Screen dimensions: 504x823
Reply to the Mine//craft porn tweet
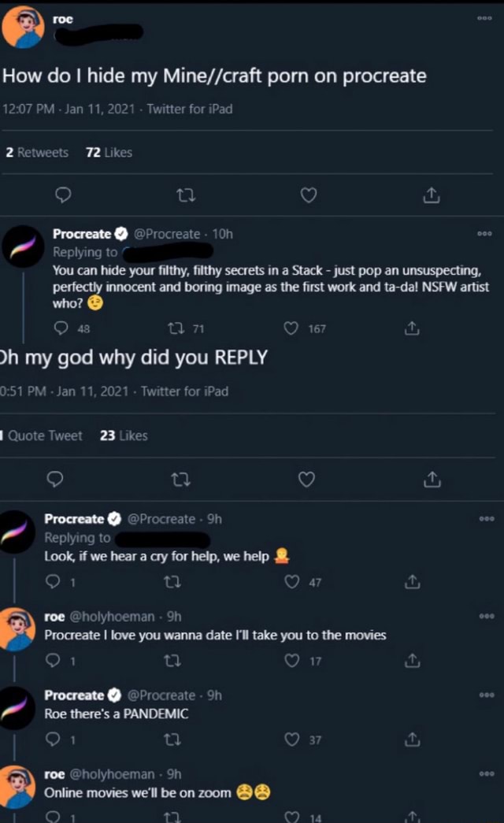pos(62,195)
